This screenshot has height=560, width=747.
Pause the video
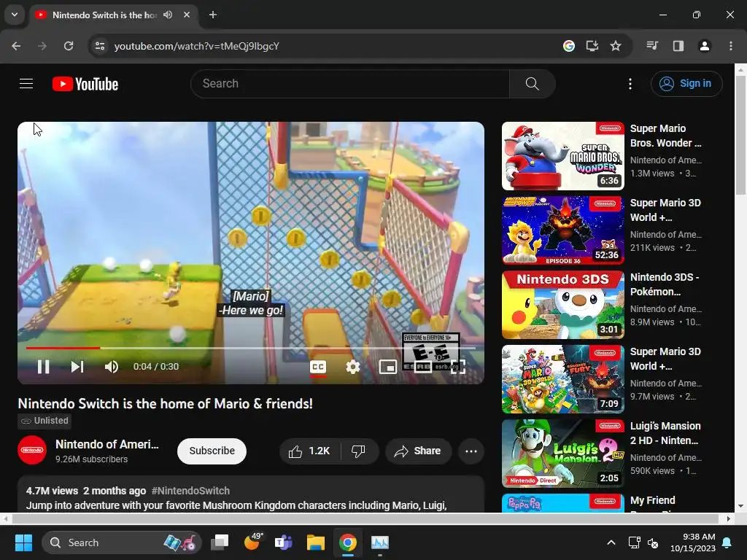click(x=43, y=367)
